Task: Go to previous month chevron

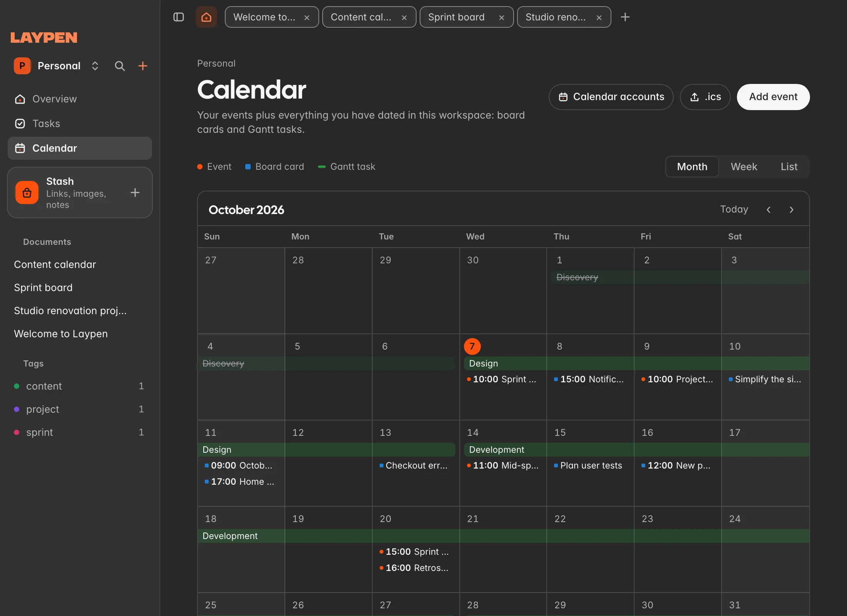Action: click(x=768, y=210)
